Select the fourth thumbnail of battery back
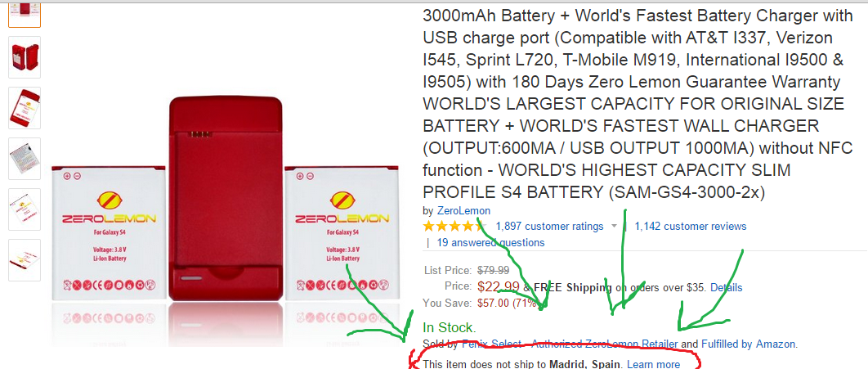Image resolution: width=868 pixels, height=369 pixels. 25,159
